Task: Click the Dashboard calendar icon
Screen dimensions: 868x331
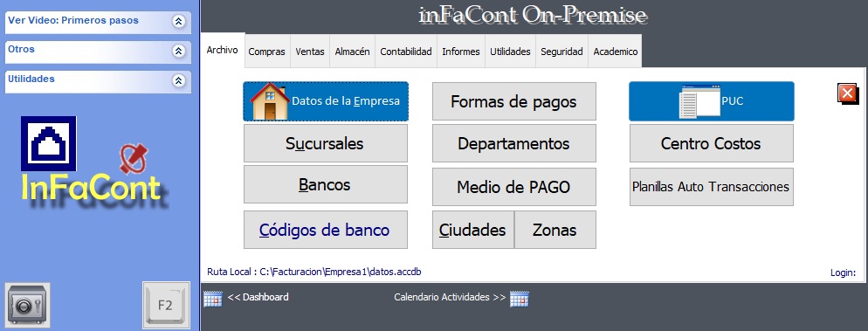Action: pyautogui.click(x=212, y=299)
